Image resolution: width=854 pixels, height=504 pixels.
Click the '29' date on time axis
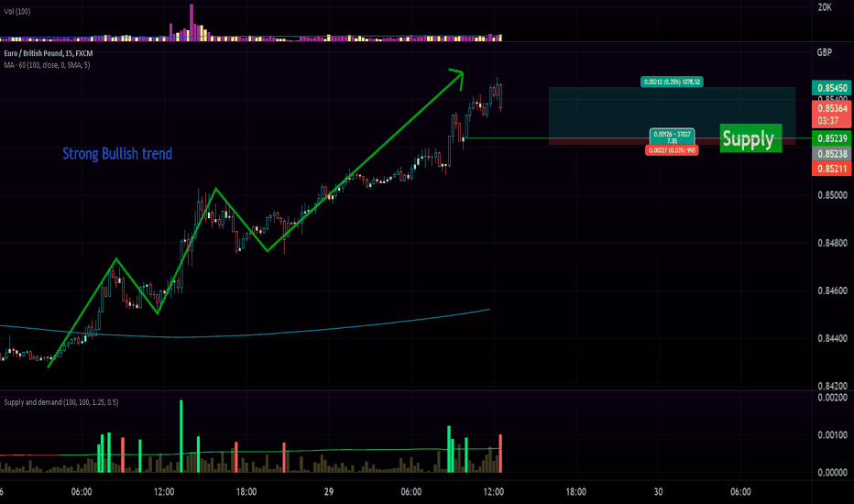pos(328,492)
